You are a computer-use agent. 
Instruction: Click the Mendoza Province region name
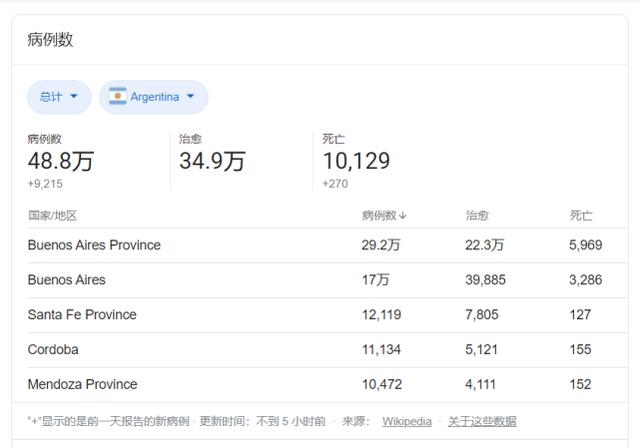tap(82, 384)
